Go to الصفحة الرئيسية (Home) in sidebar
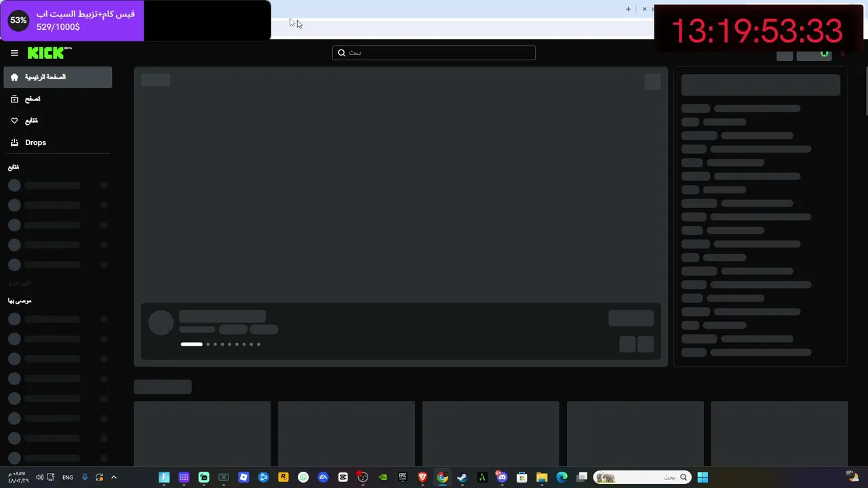This screenshot has height=488, width=868. coord(58,77)
